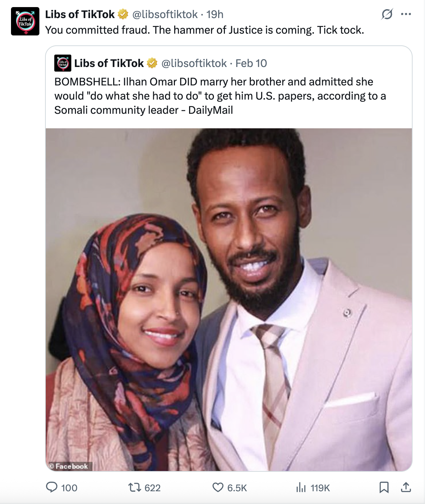Click the 19h timestamp link

215,14
